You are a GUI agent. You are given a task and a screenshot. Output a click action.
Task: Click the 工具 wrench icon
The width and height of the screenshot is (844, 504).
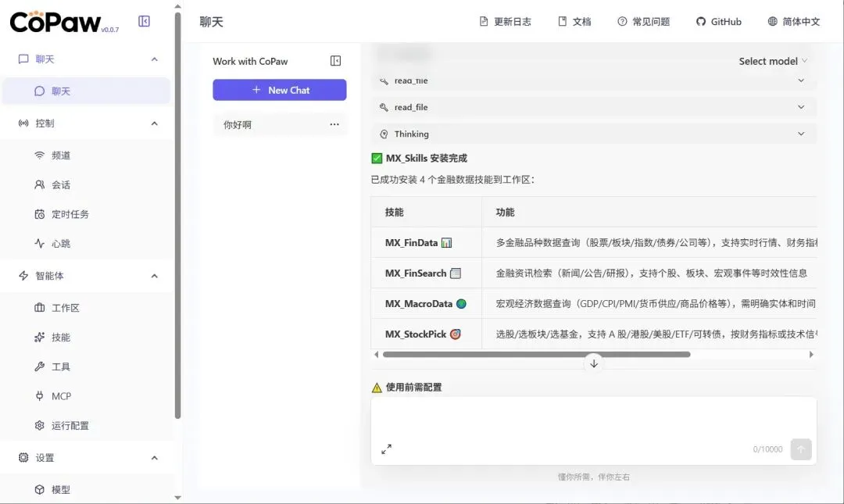(39, 366)
